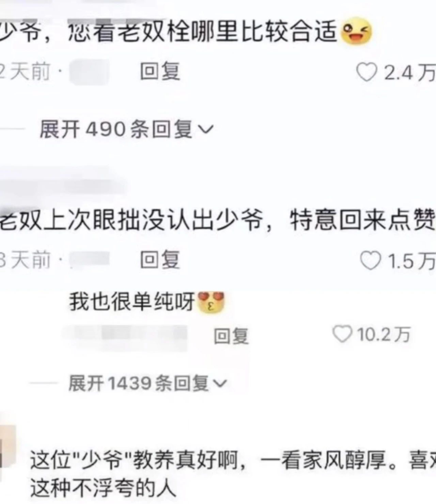Click chevron next to 展开490条回复
This screenshot has width=436, height=504.
tap(205, 130)
